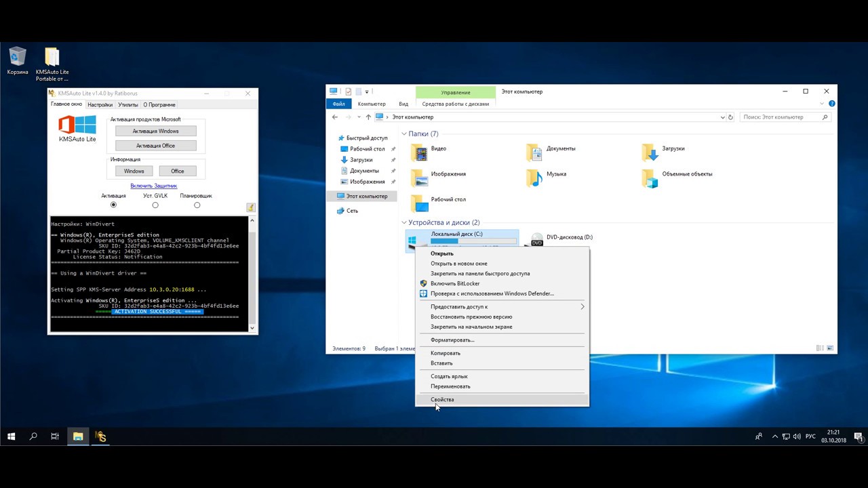Open the Вид ribbon tab
This screenshot has height=488, width=868.
tap(403, 104)
